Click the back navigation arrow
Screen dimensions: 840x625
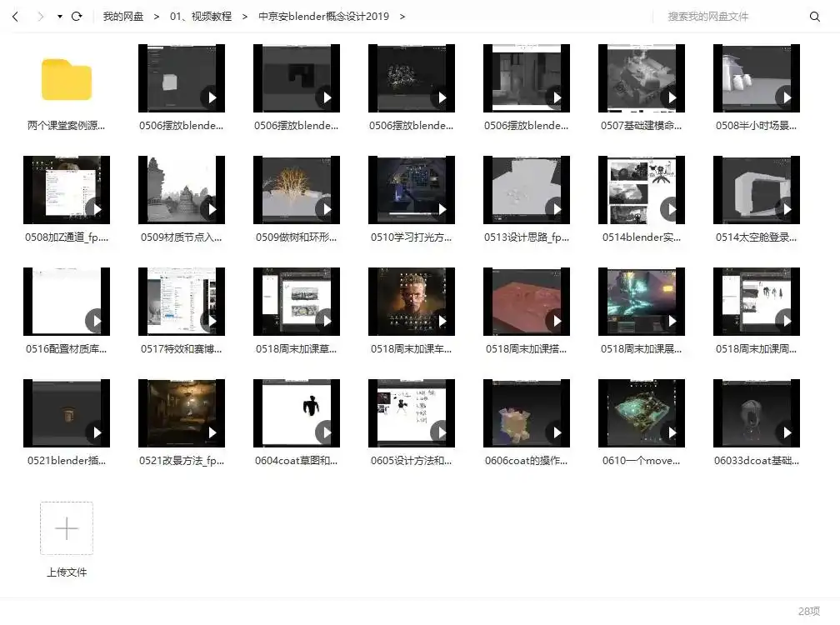15,17
